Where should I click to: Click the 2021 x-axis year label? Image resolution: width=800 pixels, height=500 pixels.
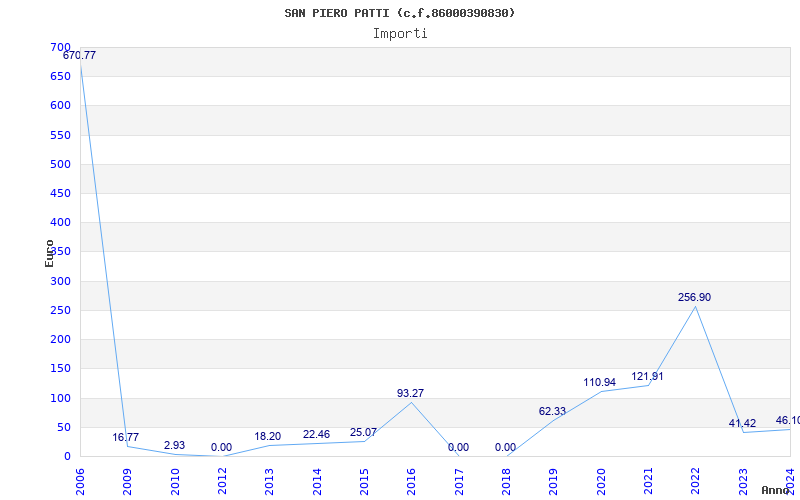tap(648, 481)
